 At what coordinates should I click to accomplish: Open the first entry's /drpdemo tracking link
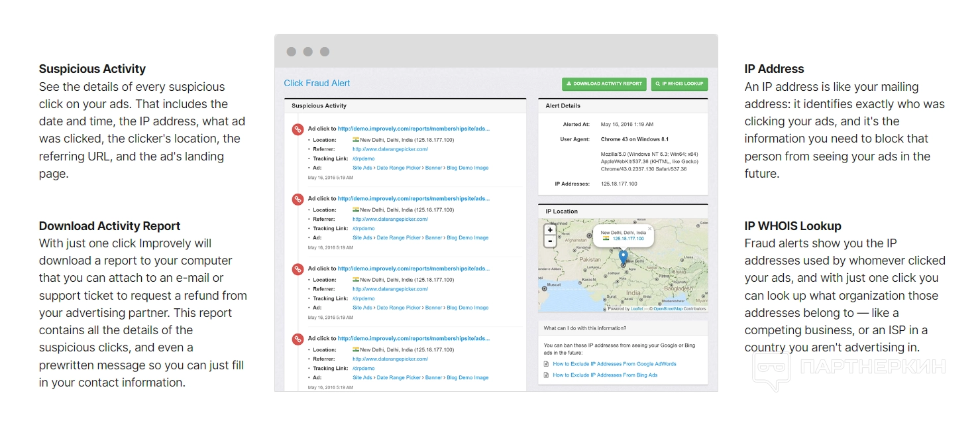tap(363, 158)
